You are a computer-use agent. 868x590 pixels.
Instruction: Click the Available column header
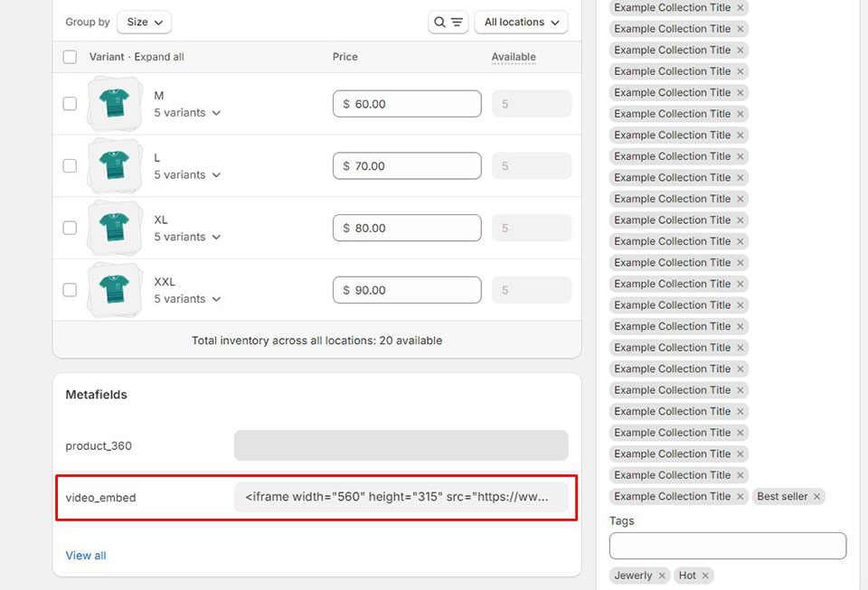coord(514,57)
